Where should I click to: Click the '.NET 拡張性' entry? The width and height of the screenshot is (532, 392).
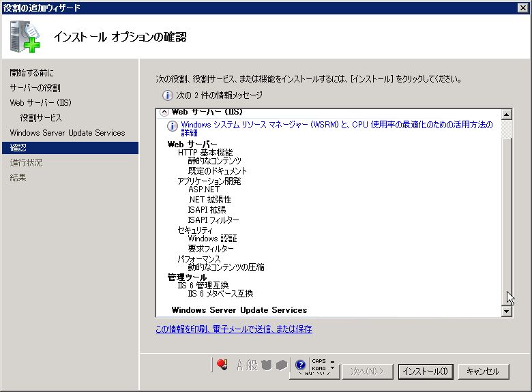click(x=209, y=199)
